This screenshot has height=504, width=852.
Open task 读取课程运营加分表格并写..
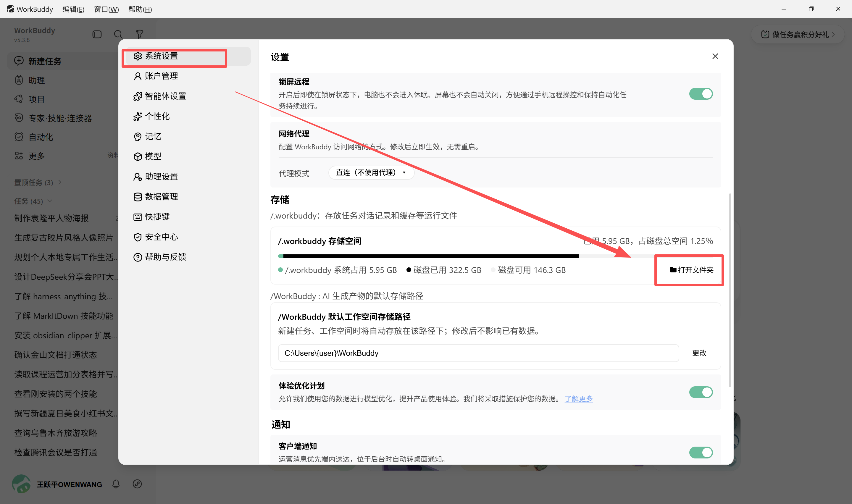[66, 375]
